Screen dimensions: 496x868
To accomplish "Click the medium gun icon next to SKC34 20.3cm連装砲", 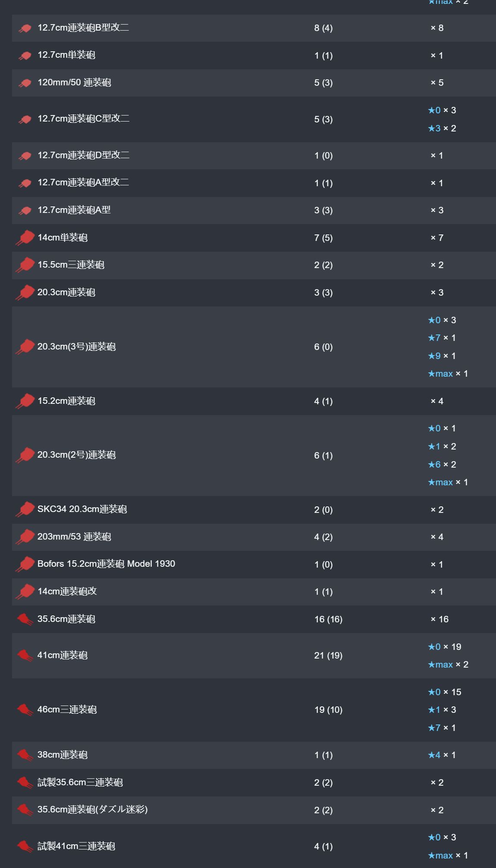I will pyautogui.click(x=25, y=509).
